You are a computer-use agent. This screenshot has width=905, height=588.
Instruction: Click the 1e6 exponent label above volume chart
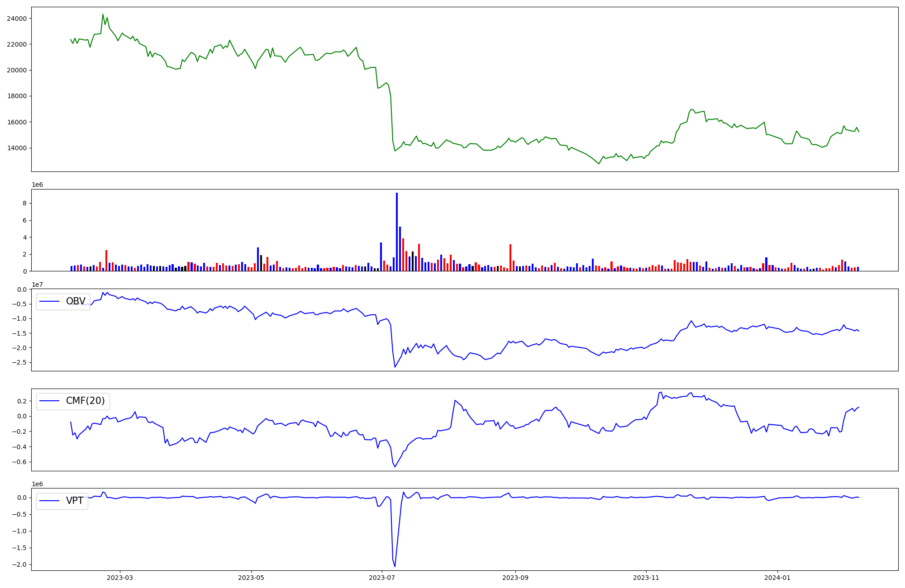pos(37,185)
